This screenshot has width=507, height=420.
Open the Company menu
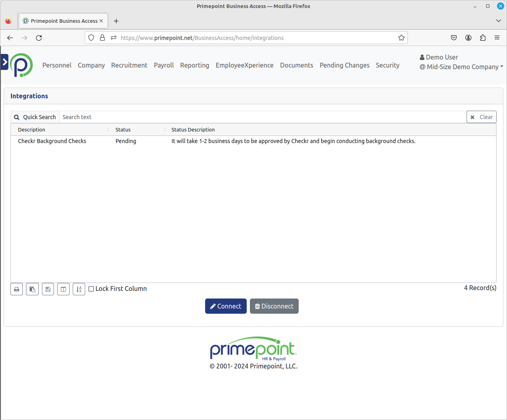coord(91,65)
